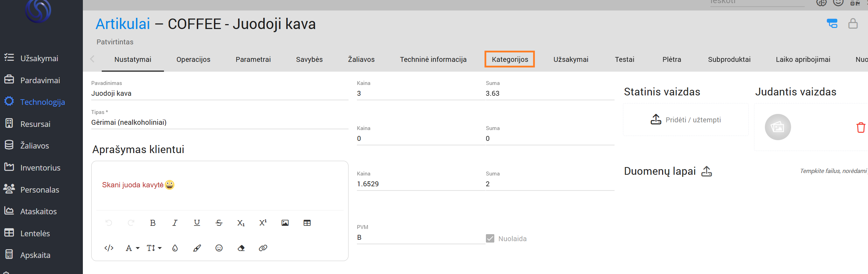This screenshot has width=868, height=274.
Task: Delete the moving image with trash icon
Action: [861, 128]
